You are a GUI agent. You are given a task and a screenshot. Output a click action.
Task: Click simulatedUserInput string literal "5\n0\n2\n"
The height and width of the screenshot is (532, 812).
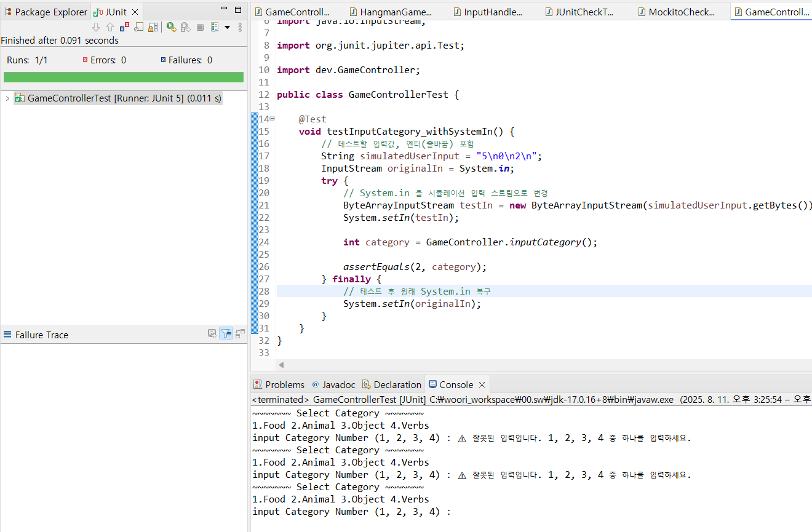(507, 156)
